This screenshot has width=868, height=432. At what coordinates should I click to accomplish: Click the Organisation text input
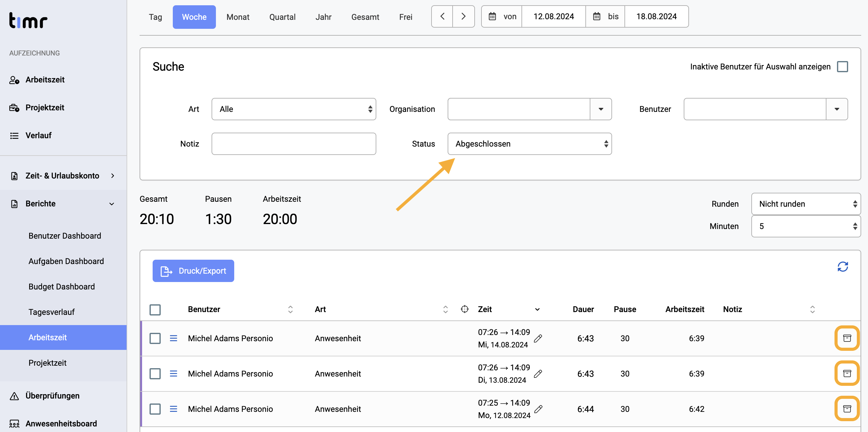point(519,109)
